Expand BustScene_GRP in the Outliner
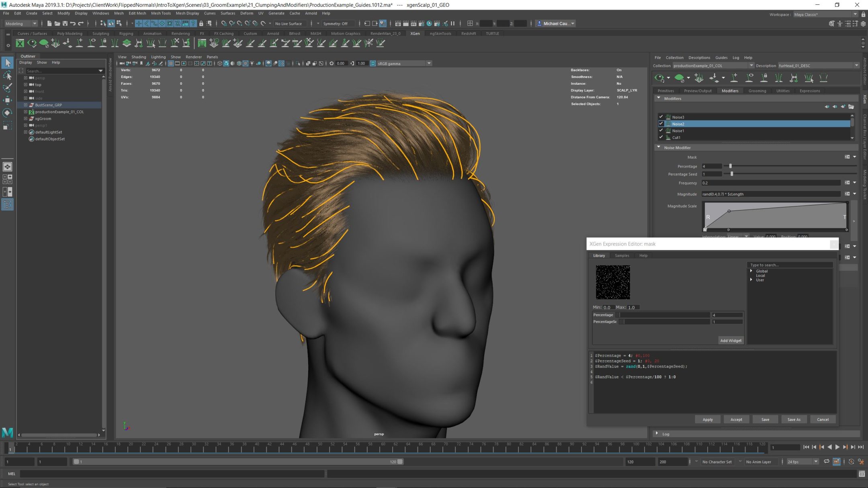The width and height of the screenshot is (868, 488). (x=26, y=105)
